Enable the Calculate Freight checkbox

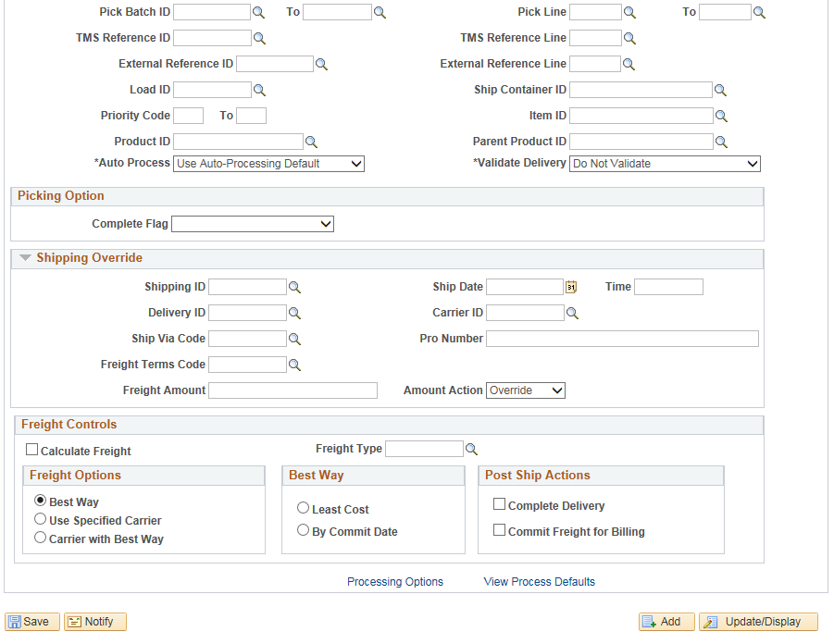(x=31, y=450)
